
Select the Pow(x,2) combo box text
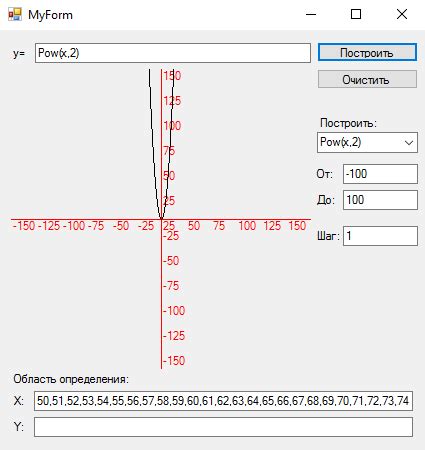(x=341, y=142)
